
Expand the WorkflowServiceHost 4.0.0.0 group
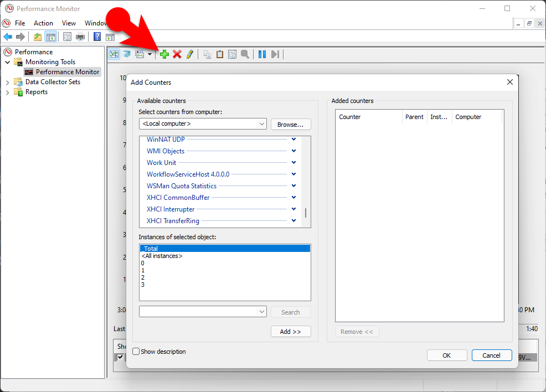click(293, 174)
